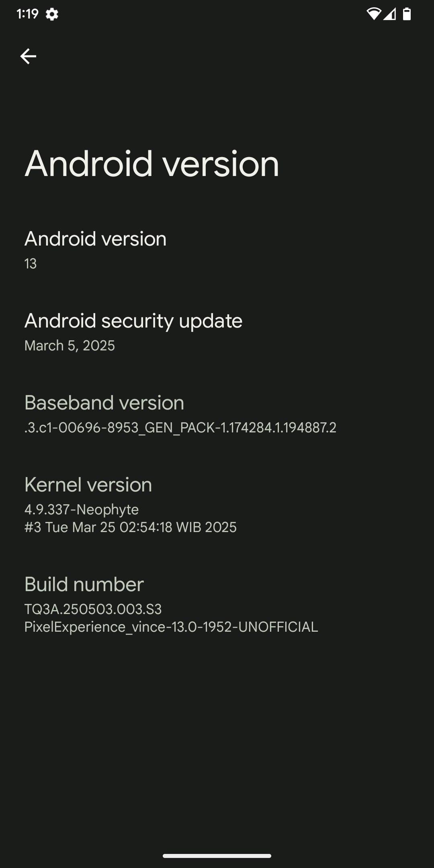Image resolution: width=434 pixels, height=868 pixels.
Task: Tap the Wi-Fi status icon
Action: coord(374,14)
